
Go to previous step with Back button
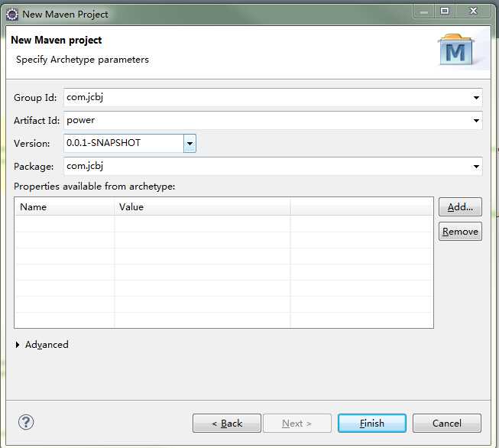click(227, 424)
